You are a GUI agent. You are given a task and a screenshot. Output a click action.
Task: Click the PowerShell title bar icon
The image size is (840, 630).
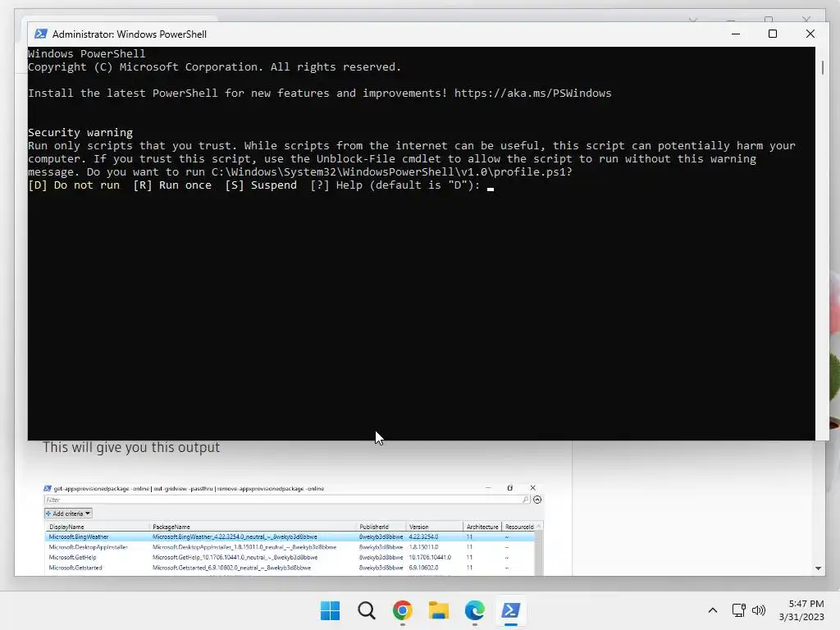(x=40, y=34)
